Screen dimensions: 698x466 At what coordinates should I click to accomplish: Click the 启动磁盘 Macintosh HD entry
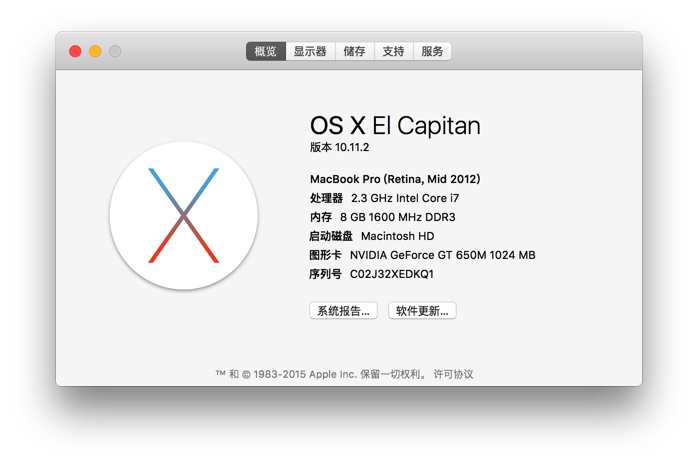[x=372, y=236]
